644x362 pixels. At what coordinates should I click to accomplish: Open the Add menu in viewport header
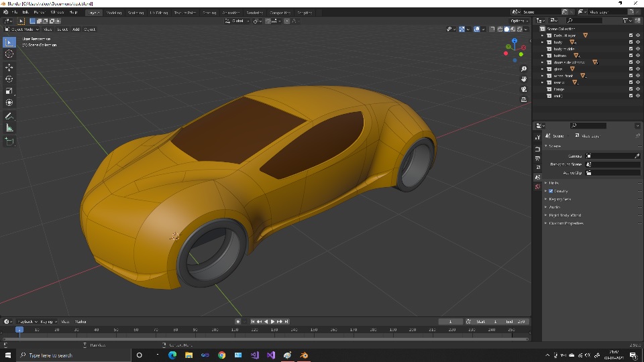click(x=76, y=29)
